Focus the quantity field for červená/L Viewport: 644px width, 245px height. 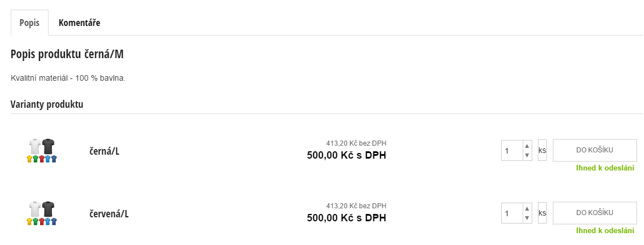click(512, 213)
